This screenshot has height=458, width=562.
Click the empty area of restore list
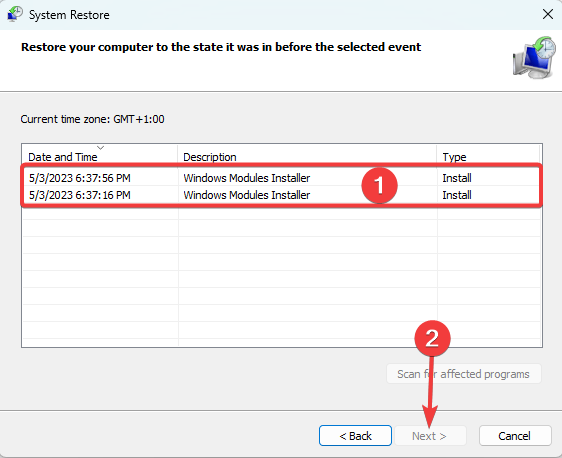click(x=281, y=276)
